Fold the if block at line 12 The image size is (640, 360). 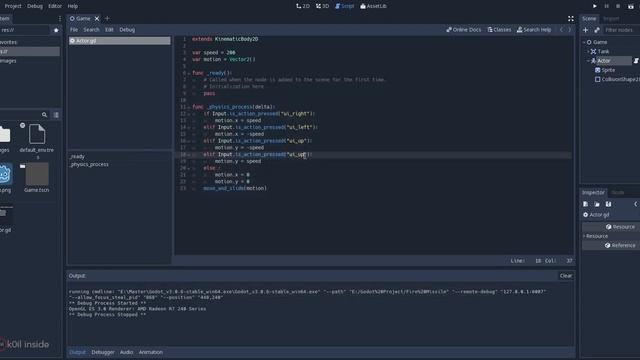pyautogui.click(x=189, y=114)
